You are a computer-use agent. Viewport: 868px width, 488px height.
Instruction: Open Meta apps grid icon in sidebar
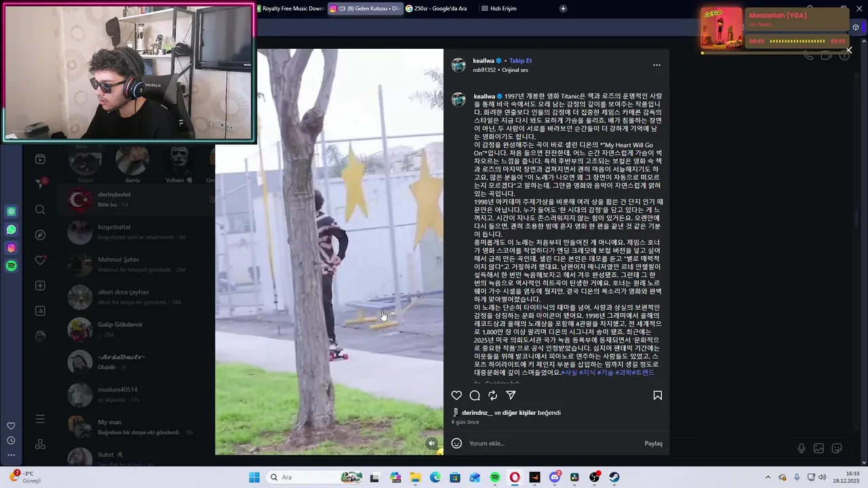point(40,445)
